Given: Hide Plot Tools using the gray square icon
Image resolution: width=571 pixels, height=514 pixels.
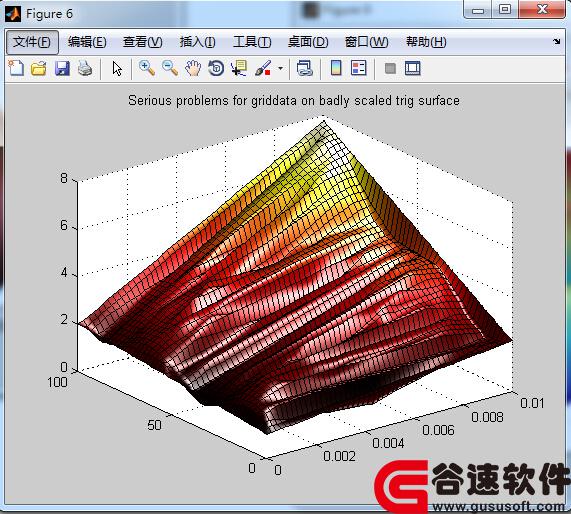Looking at the screenshot, I should tap(390, 68).
